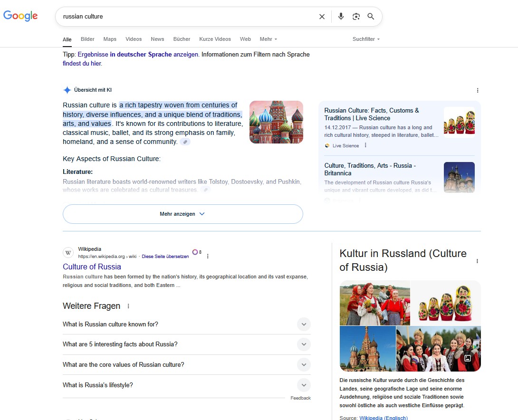
Task: Click the 'findest du hier' link
Action: tap(82, 63)
